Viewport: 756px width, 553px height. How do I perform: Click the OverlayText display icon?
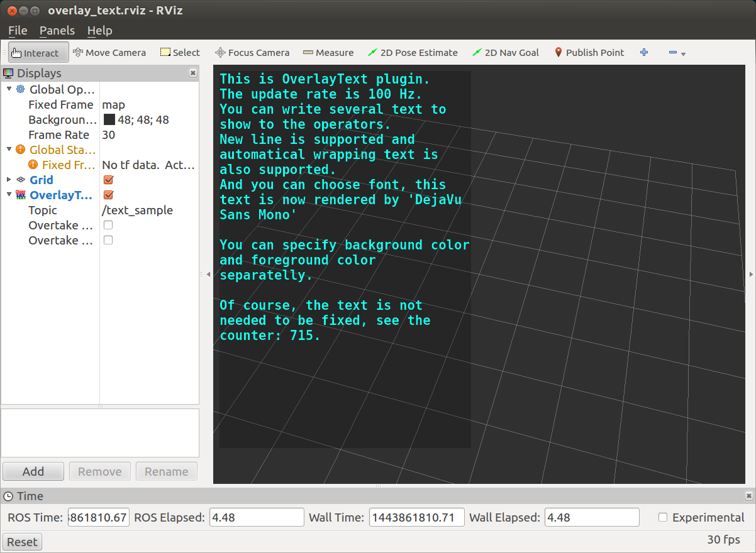(21, 195)
